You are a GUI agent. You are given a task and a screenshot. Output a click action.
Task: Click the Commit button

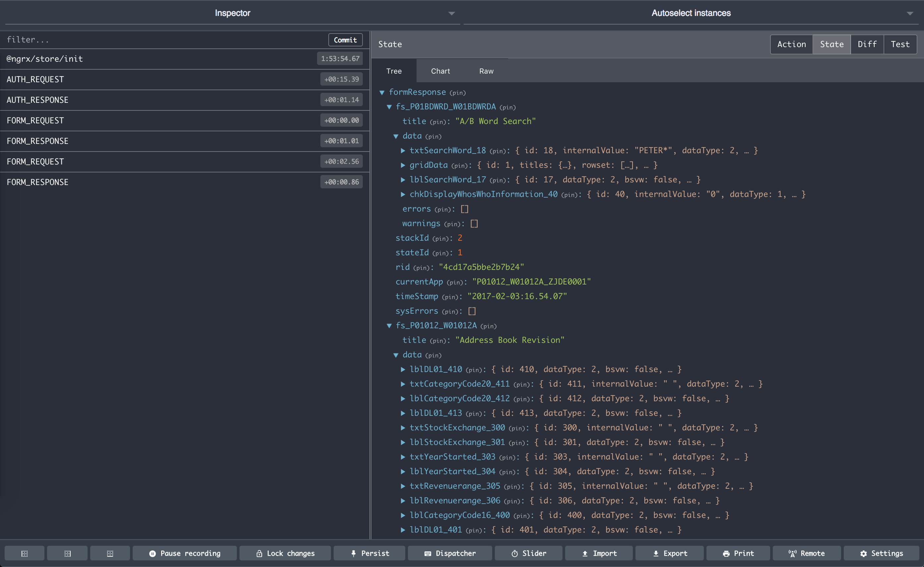point(345,40)
